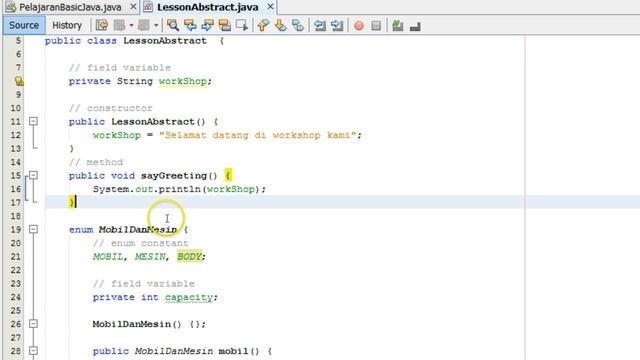Viewport: 640px width, 360px height.
Task: Click the LessonAbstract class name on line 5
Action: coord(165,41)
